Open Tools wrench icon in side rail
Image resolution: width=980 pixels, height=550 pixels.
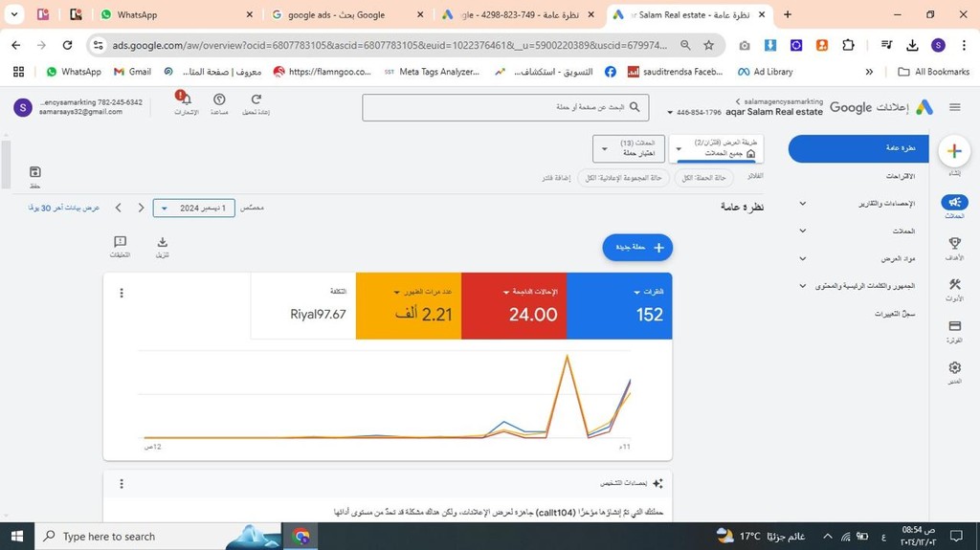(x=954, y=284)
